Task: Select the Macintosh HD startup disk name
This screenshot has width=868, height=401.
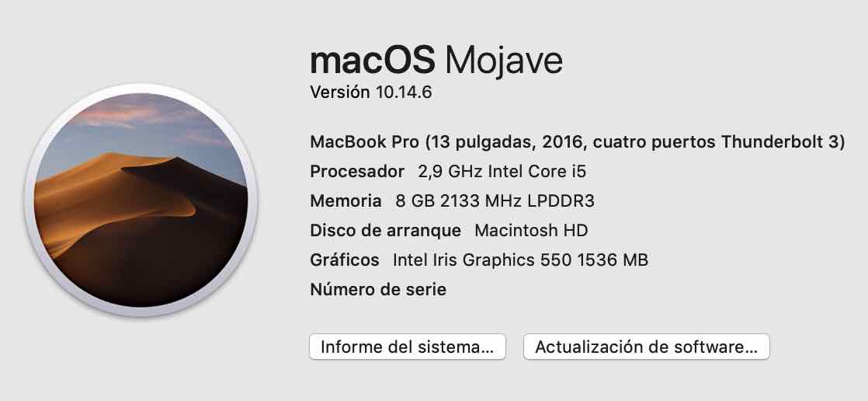Action: (531, 230)
